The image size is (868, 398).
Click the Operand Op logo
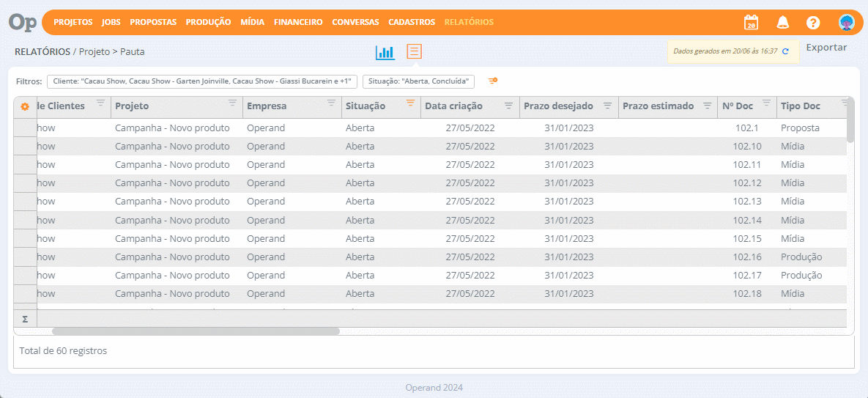tap(23, 22)
